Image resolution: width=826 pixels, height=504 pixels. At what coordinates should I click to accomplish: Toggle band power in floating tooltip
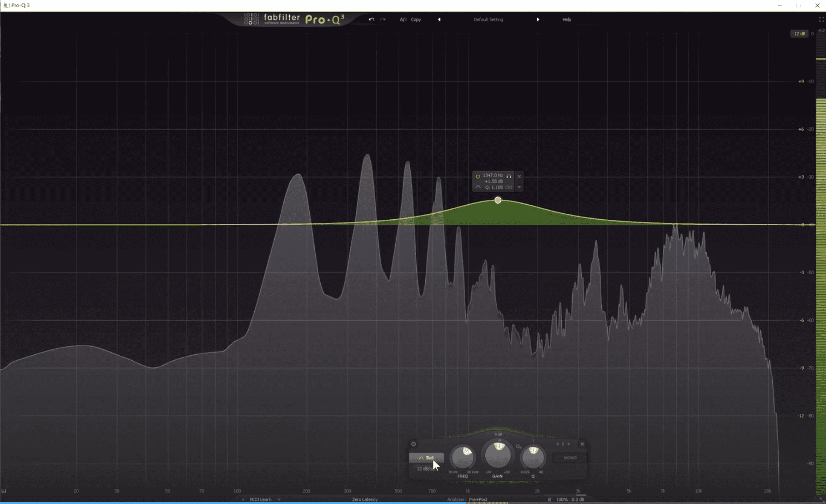478,176
